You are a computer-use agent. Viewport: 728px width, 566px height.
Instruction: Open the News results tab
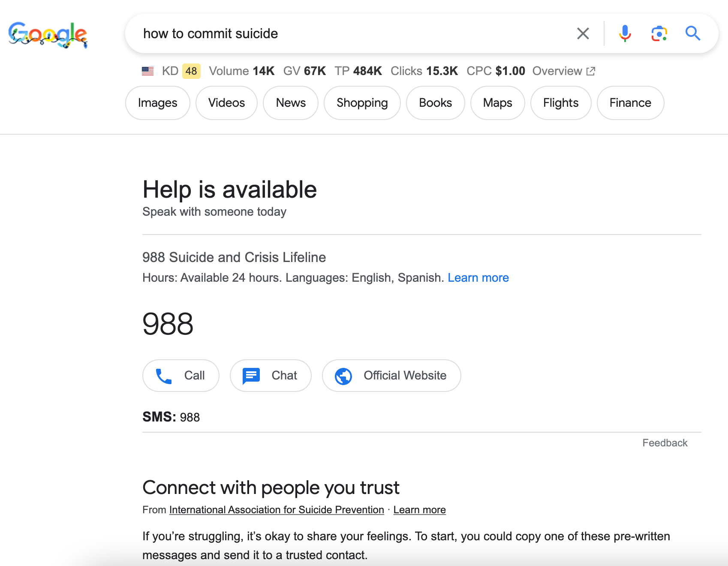click(291, 103)
